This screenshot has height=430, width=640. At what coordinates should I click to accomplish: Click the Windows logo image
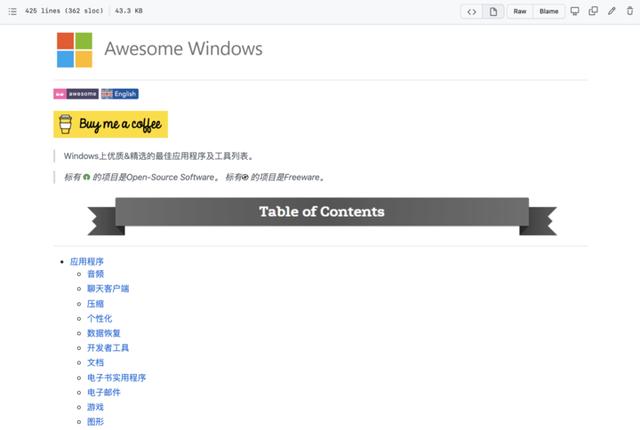click(x=75, y=49)
